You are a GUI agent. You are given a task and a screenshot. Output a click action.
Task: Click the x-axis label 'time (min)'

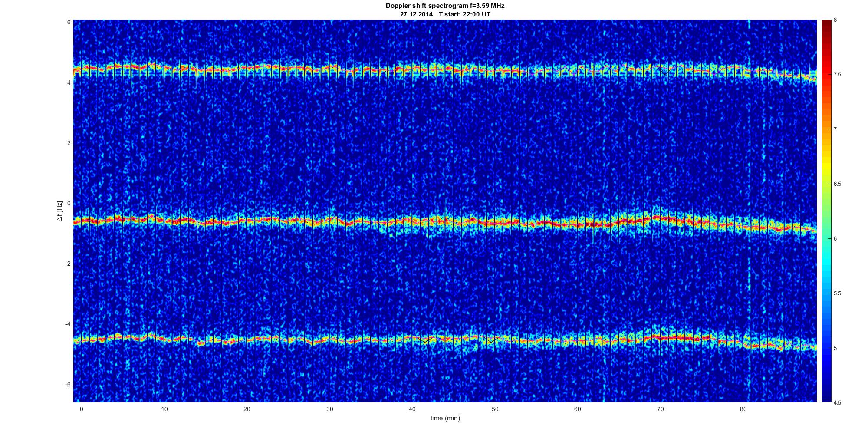pyautogui.click(x=445, y=418)
